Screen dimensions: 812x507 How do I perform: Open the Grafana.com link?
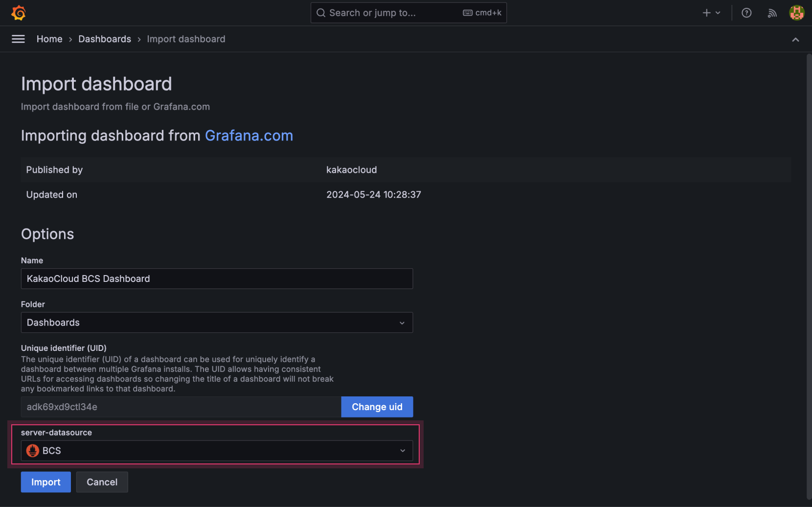point(249,136)
